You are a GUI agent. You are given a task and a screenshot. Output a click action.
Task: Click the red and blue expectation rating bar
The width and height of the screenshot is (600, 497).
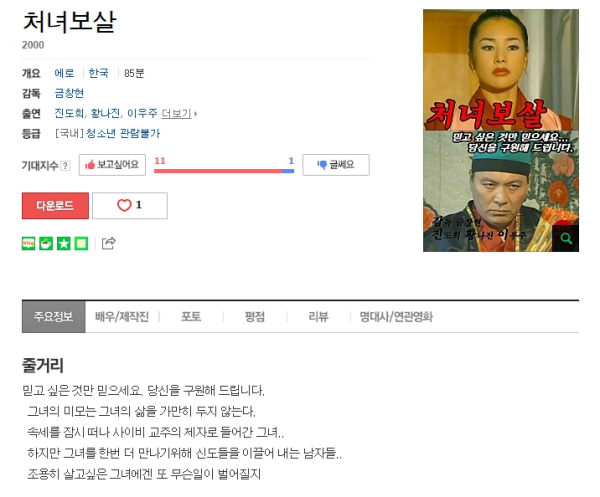coord(224,171)
